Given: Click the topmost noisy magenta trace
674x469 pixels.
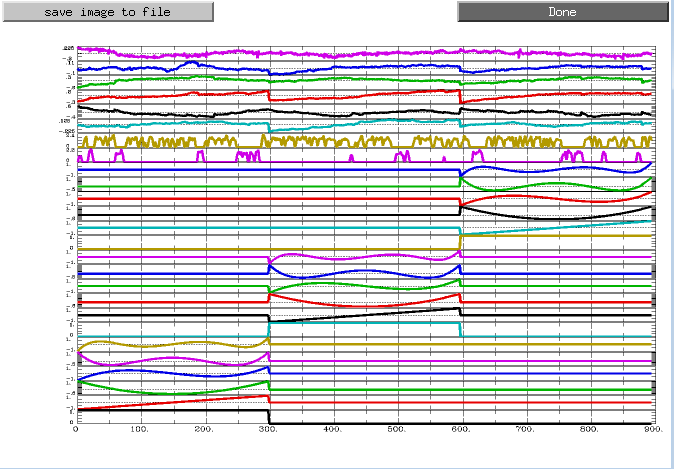Looking at the screenshot, I should (x=365, y=54).
